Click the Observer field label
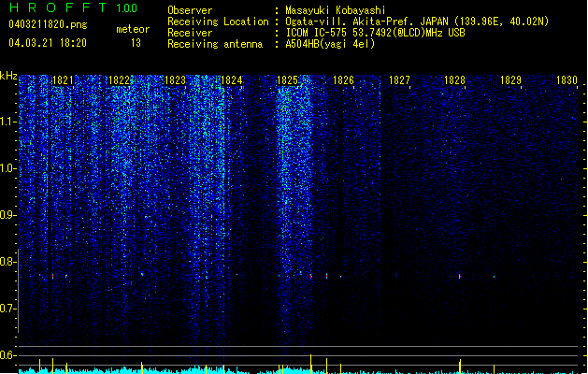The height and width of the screenshot is (374, 588). pos(190,10)
